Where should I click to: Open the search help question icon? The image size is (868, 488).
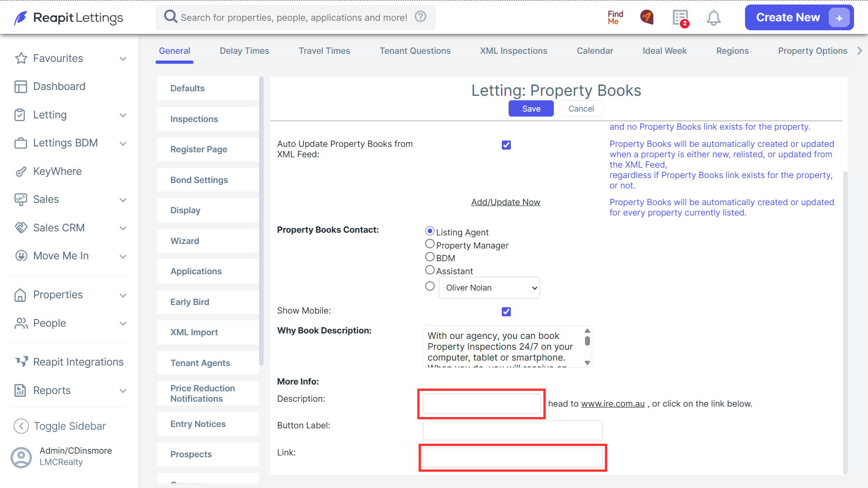(x=420, y=17)
